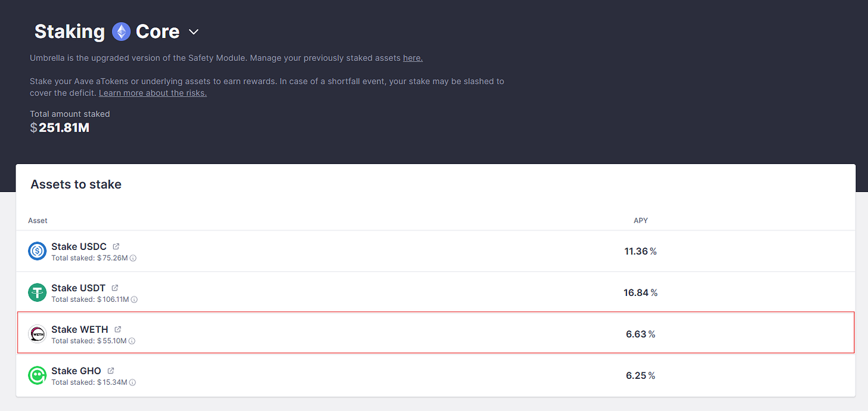868x411 pixels.
Task: Click the 6.63% APY value
Action: point(640,334)
